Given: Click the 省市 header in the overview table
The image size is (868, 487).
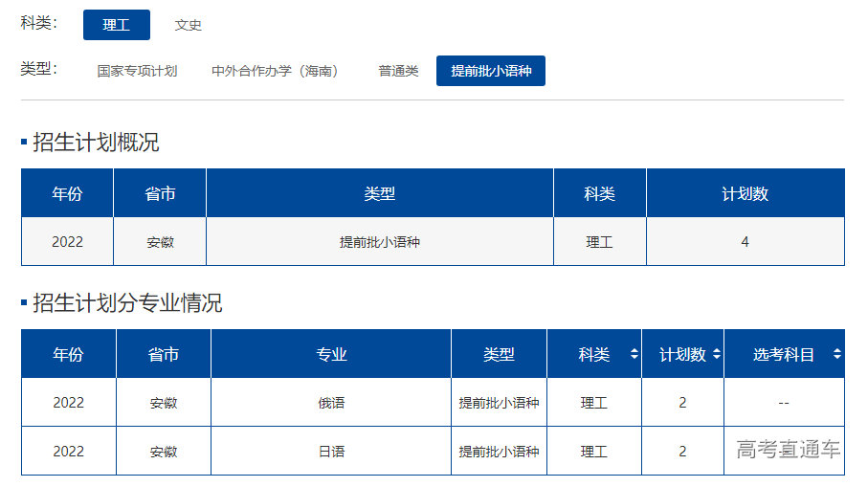Looking at the screenshot, I should 160,193.
